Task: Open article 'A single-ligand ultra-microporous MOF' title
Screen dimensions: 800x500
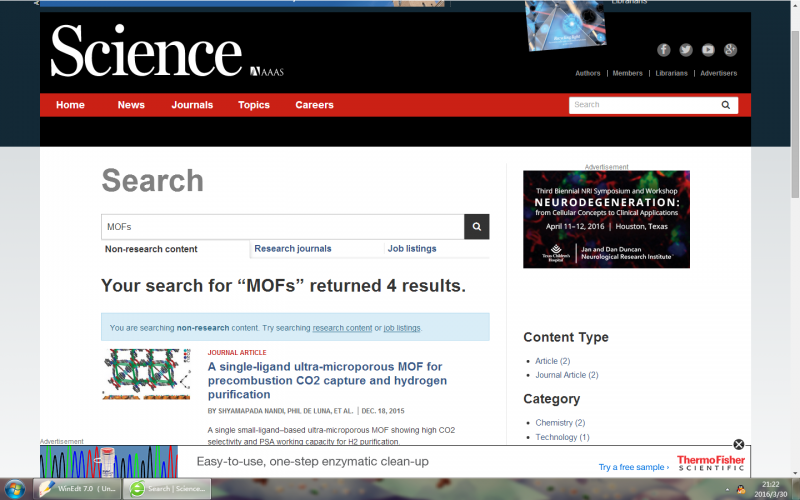Action: (x=327, y=380)
